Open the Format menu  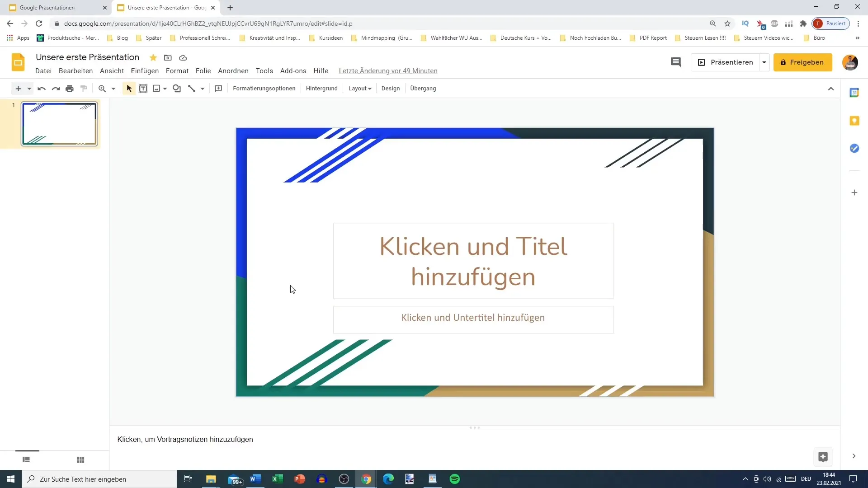(x=177, y=71)
